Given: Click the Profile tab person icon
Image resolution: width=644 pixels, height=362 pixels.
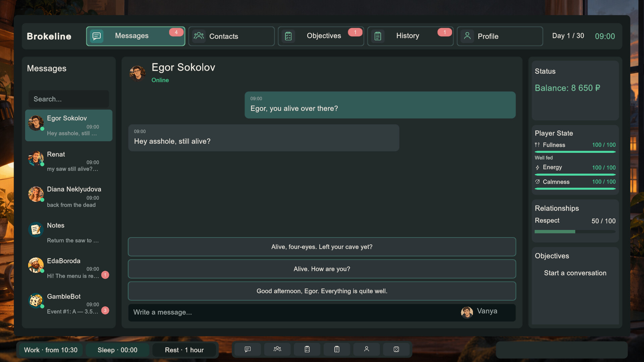Looking at the screenshot, I should [x=467, y=36].
